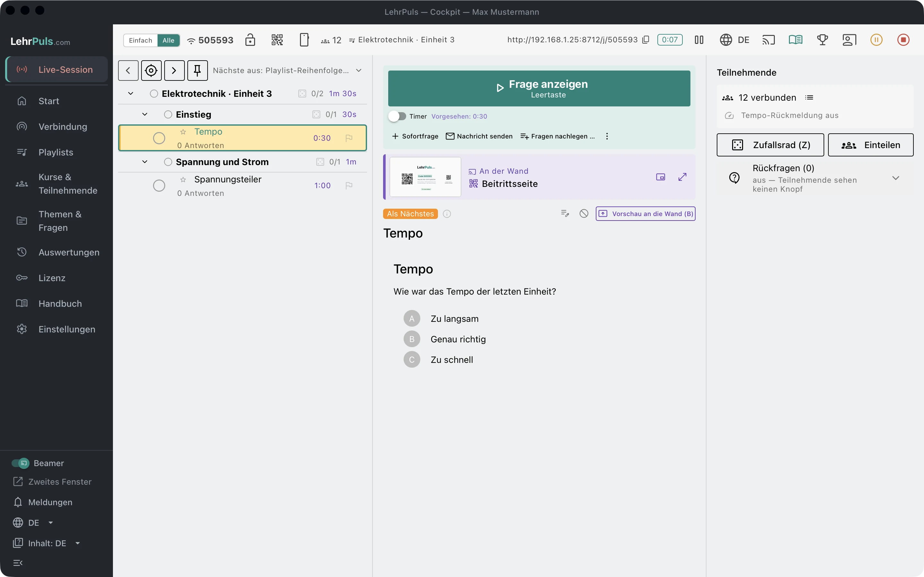Screen dimensions: 924x577
Task: Click the Frage anzeigen button
Action: click(x=539, y=88)
